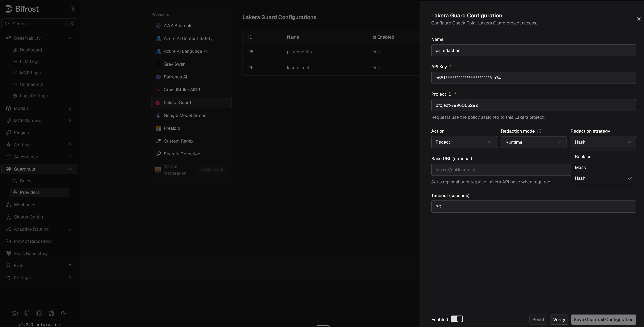Screen dimensions: 644x327
Task: Select AWS Bedrock provider
Action: pyautogui.click(x=191, y=26)
